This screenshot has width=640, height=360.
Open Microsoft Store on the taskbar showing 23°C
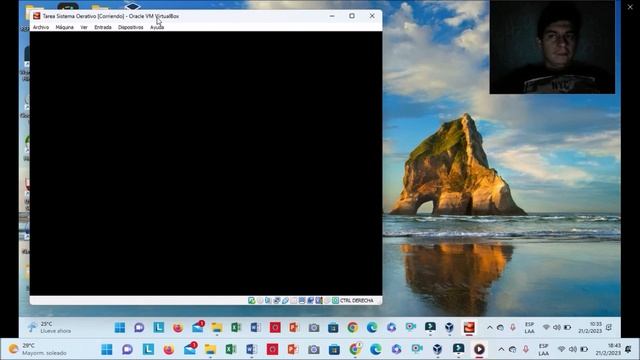[333, 327]
